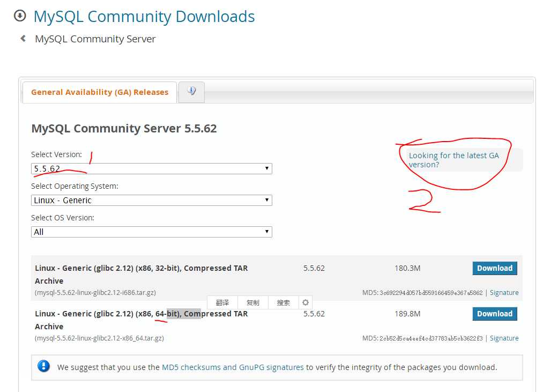Click version 5.5.62 in the 32-bit row
Screen dimensions: 558x392
314,268
